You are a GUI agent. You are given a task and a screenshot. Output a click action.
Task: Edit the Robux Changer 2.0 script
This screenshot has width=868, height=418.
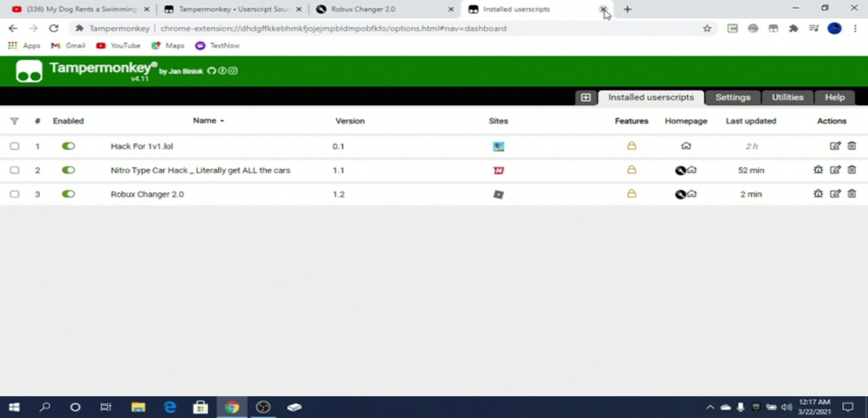tap(835, 194)
